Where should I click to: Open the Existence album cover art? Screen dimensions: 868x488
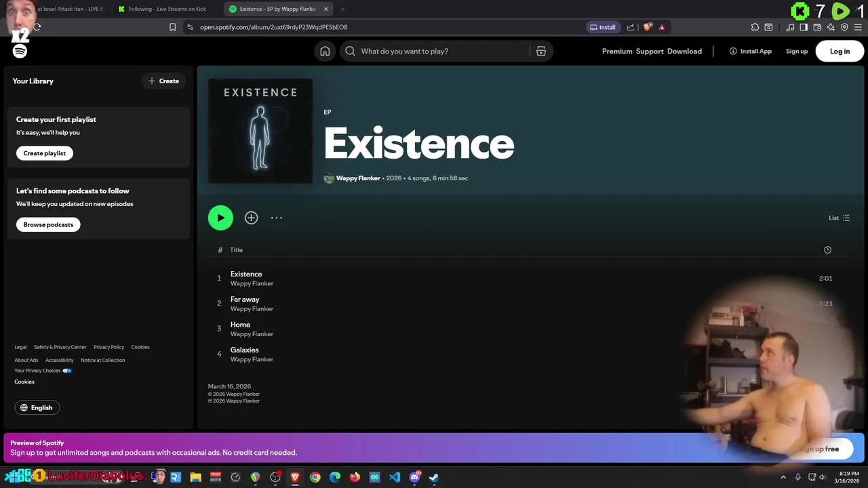pos(260,131)
